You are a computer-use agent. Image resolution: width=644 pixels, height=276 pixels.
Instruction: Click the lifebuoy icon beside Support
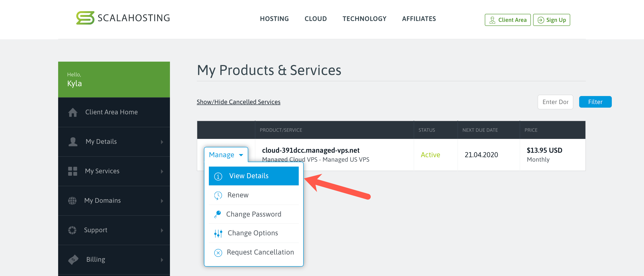tap(72, 230)
